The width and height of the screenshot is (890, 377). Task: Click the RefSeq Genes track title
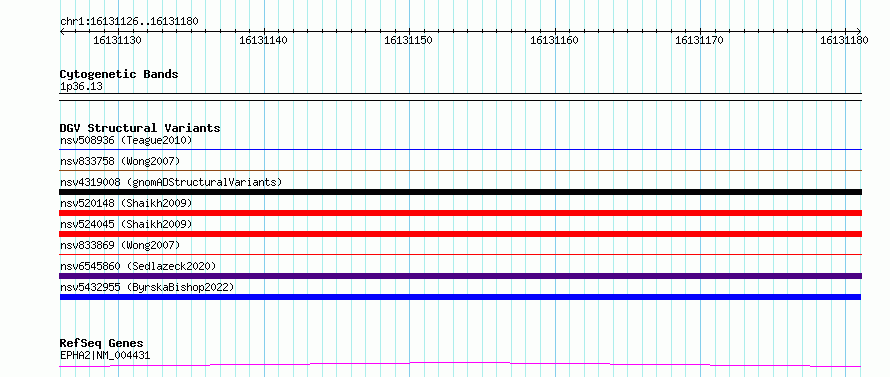(x=101, y=344)
